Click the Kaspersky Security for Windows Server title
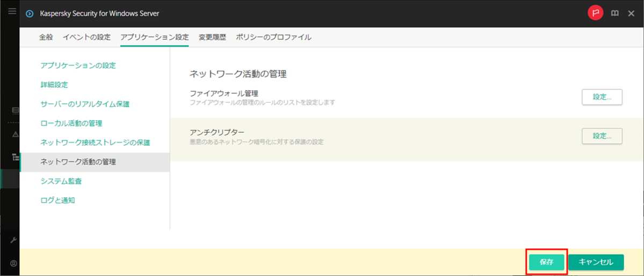This screenshot has width=644, height=276. [99, 13]
